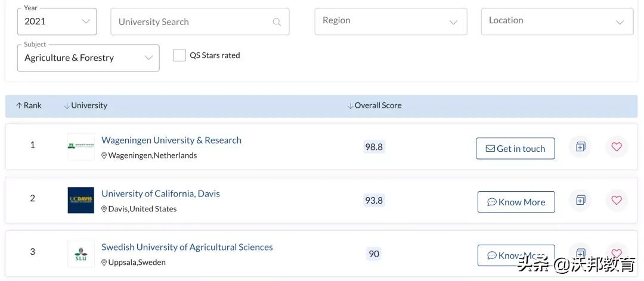This screenshot has width=644, height=281.
Task: Click the UC Davis logo
Action: pos(80,200)
